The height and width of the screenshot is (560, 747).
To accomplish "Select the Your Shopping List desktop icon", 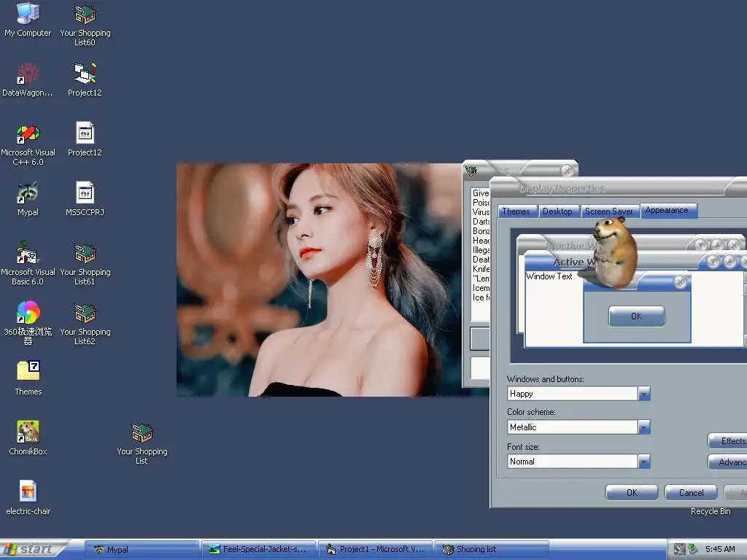I will tap(142, 443).
